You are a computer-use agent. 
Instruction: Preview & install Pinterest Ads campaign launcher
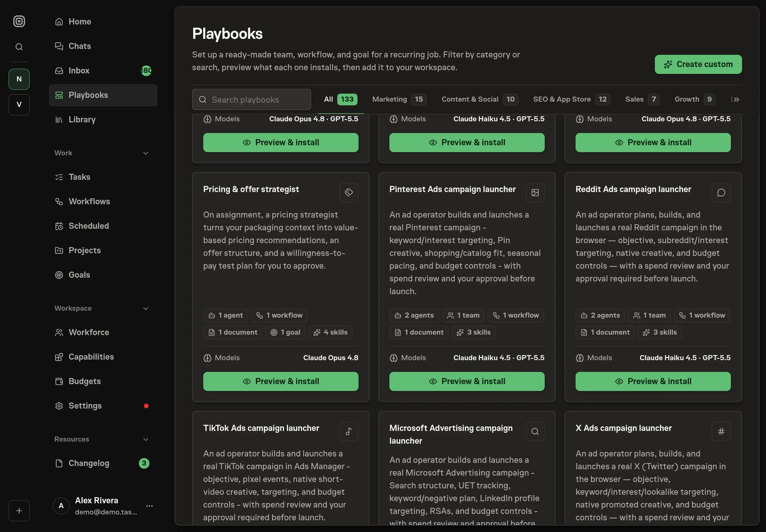point(467,381)
